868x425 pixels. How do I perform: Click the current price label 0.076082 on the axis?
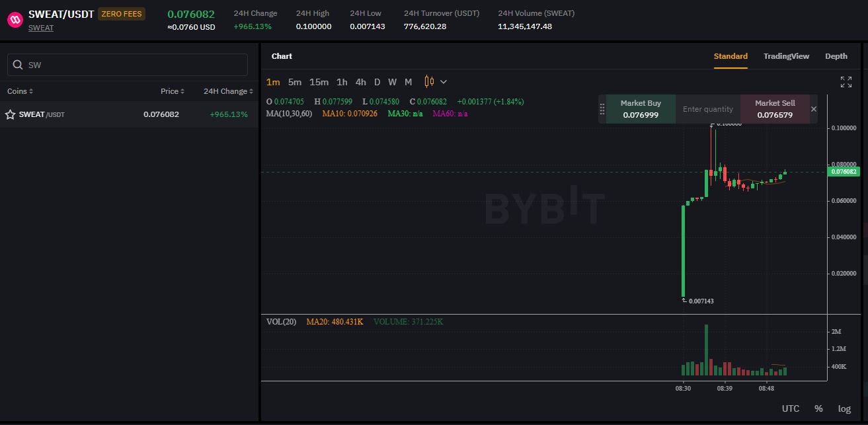(x=844, y=172)
